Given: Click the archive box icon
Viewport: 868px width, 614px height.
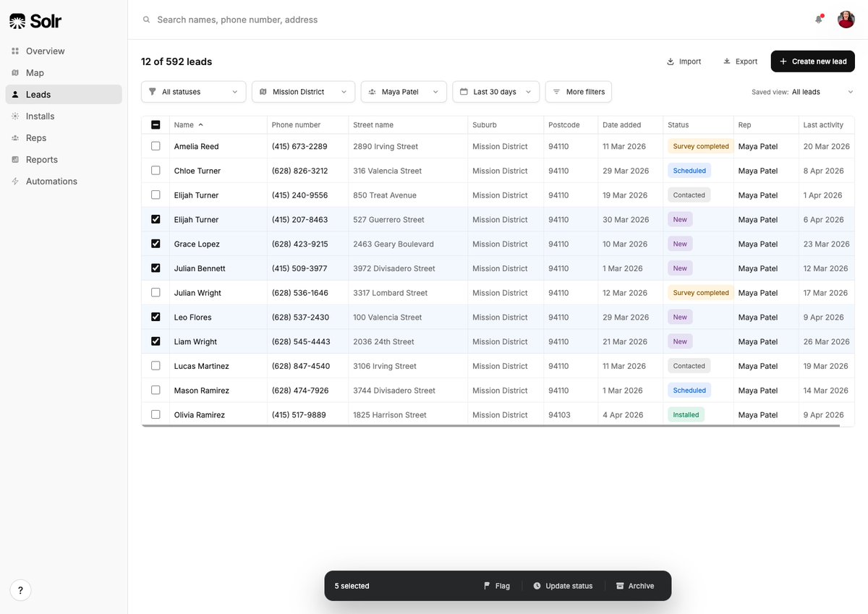Looking at the screenshot, I should [x=620, y=586].
